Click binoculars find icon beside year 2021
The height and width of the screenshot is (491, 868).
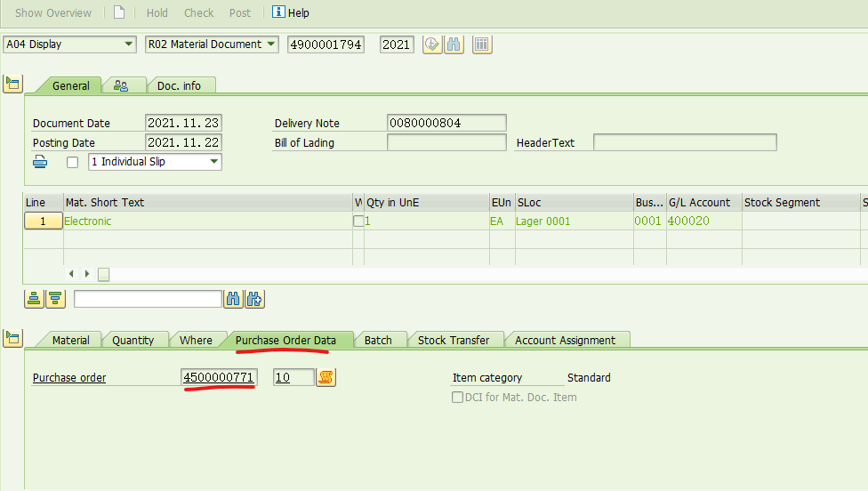coord(454,44)
